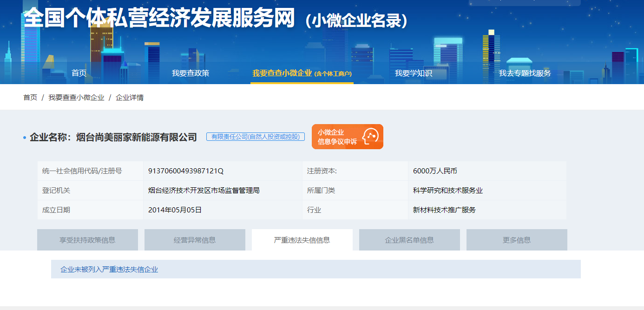
Task: Click the 注册资本 label cell
Action: 355,171
